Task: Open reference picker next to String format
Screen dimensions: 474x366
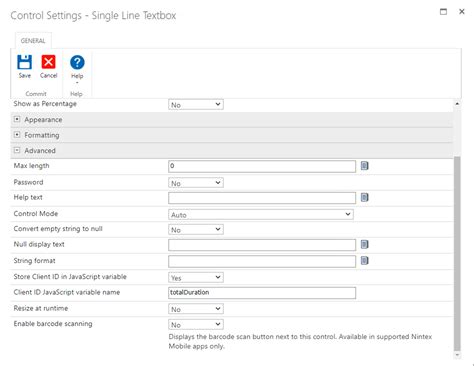Action: click(365, 260)
